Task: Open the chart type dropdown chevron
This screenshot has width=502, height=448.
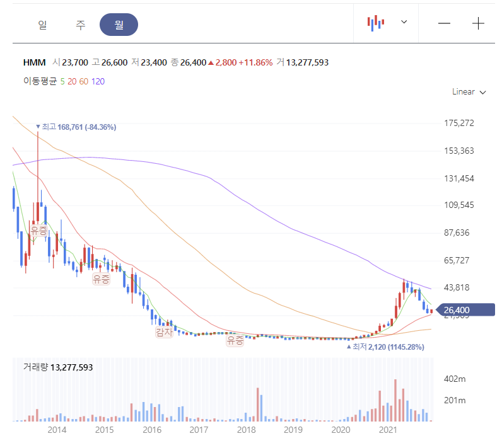Action: [404, 22]
